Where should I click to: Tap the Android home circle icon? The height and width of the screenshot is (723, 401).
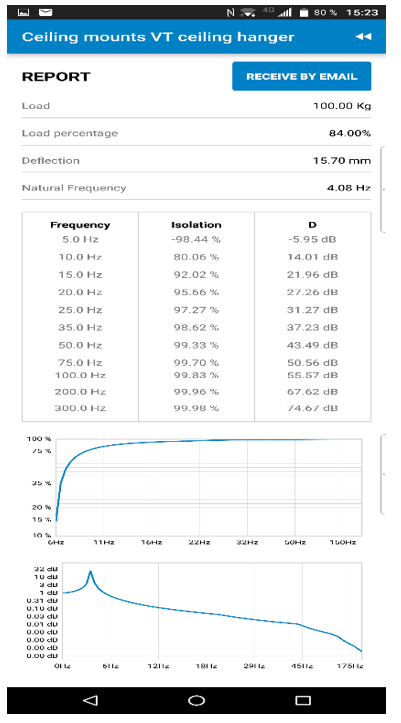pos(196,700)
